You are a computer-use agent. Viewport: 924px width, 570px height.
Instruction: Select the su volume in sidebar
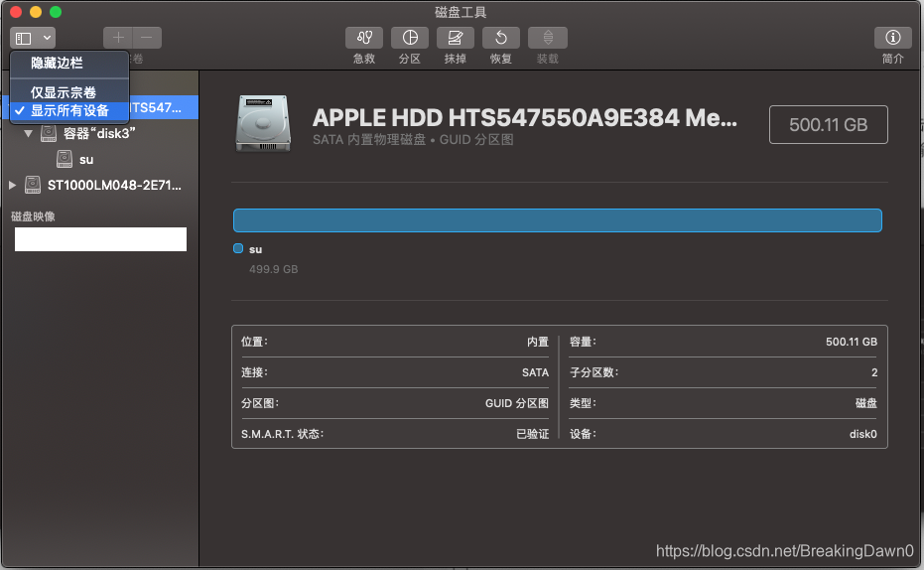pyautogui.click(x=99, y=159)
